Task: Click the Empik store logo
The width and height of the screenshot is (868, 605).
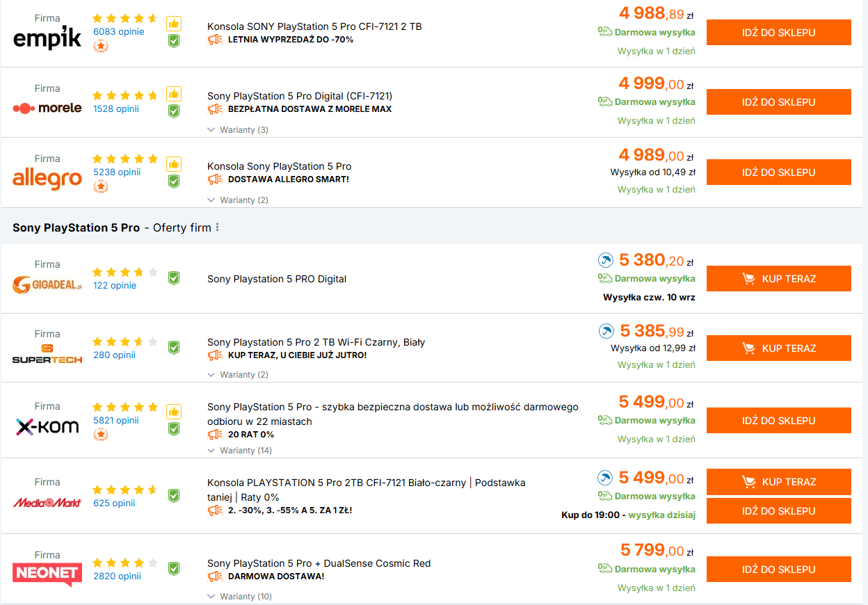Action: 47,38
